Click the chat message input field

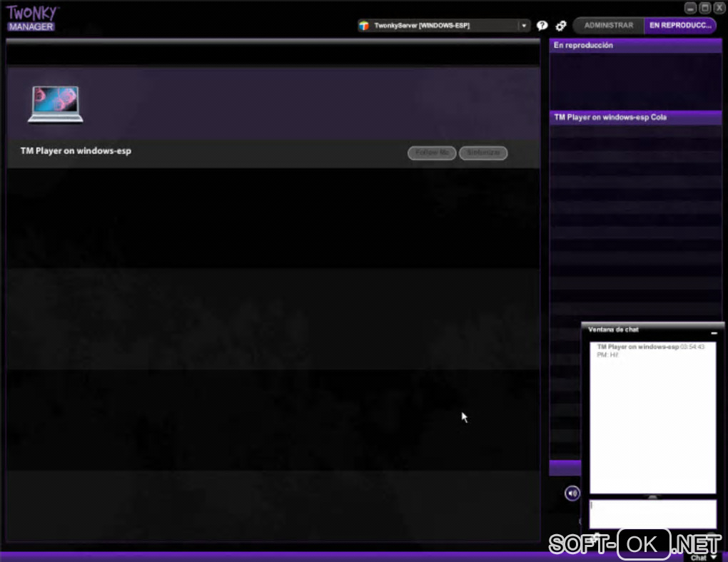tap(652, 514)
